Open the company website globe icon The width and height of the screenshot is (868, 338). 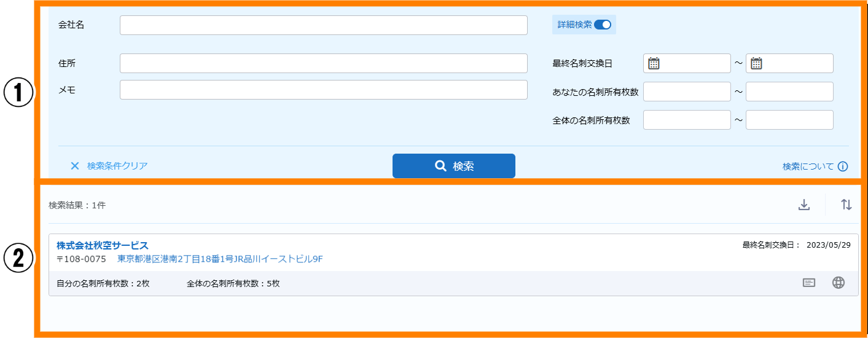point(839,283)
